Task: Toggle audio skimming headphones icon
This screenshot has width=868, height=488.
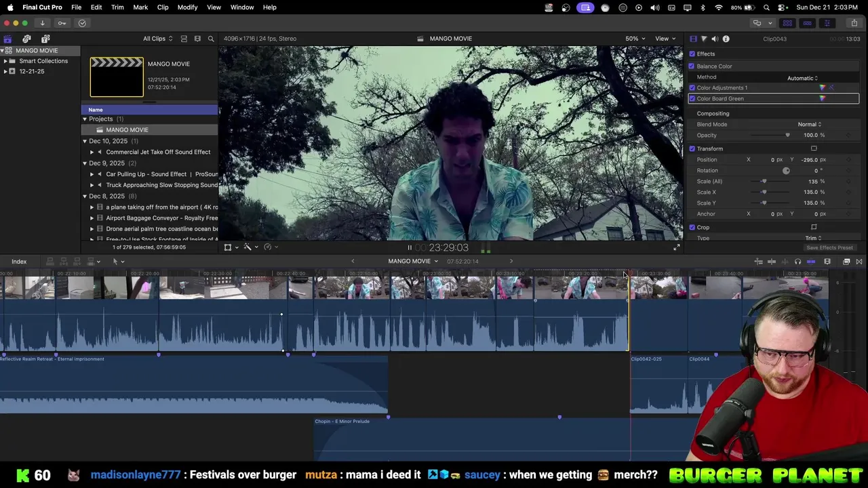Action: 797,262
